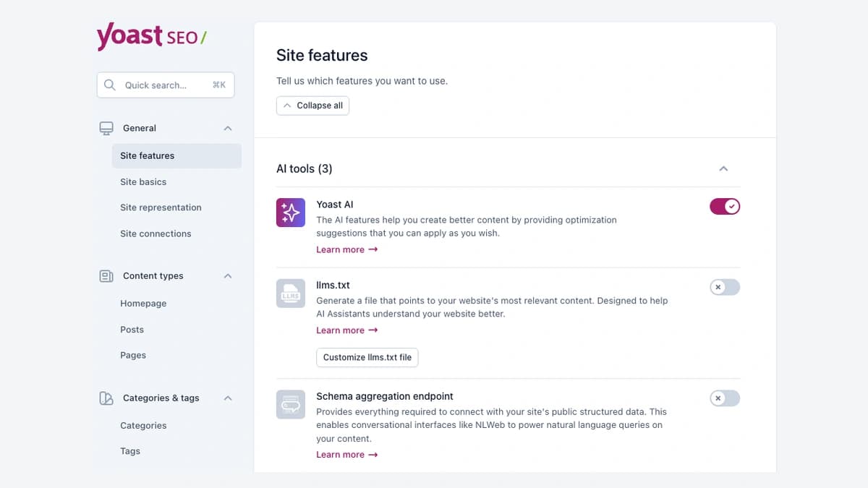868x488 pixels.
Task: Enable the Schema aggregation endpoint toggle
Action: tap(725, 398)
